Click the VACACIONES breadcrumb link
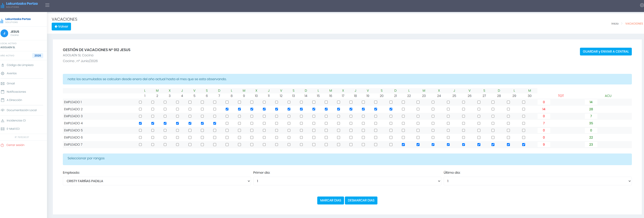Viewport: 644px width, 218px height. pyautogui.click(x=634, y=24)
